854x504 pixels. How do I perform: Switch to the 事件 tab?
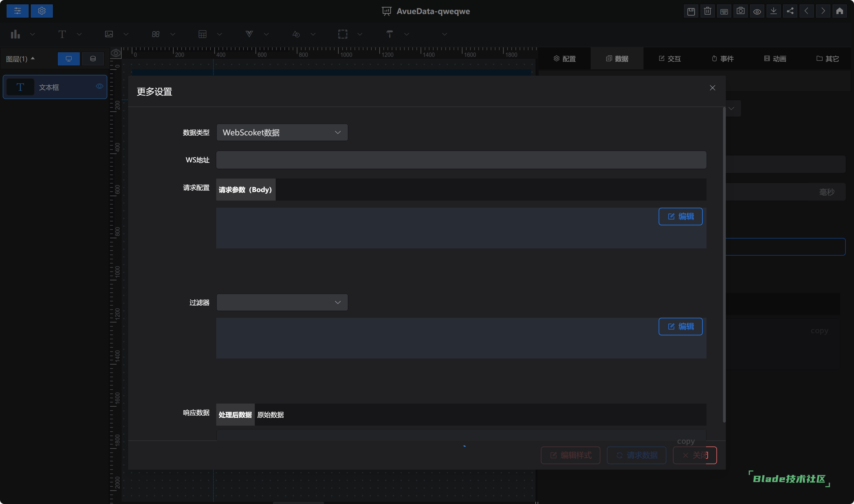[722, 59]
